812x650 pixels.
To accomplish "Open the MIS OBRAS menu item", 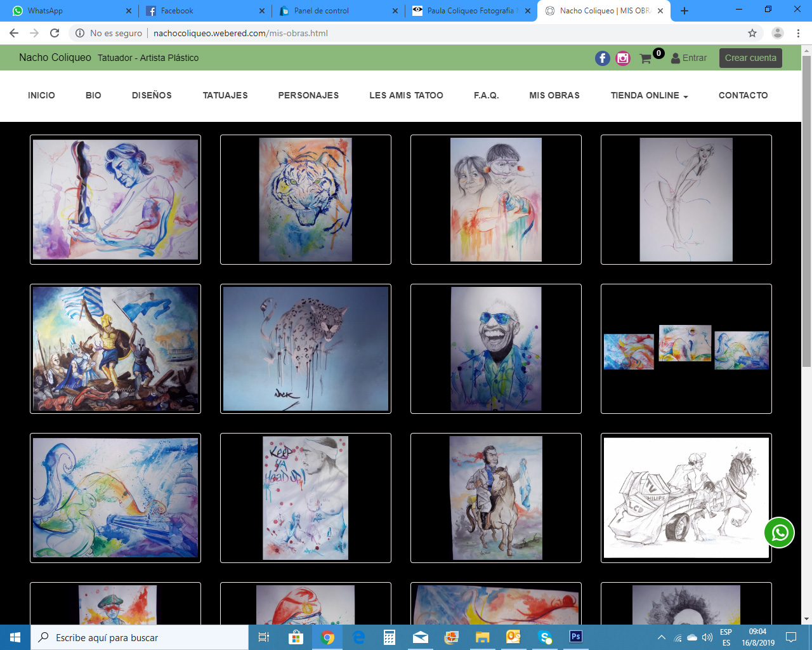I will click(x=554, y=95).
